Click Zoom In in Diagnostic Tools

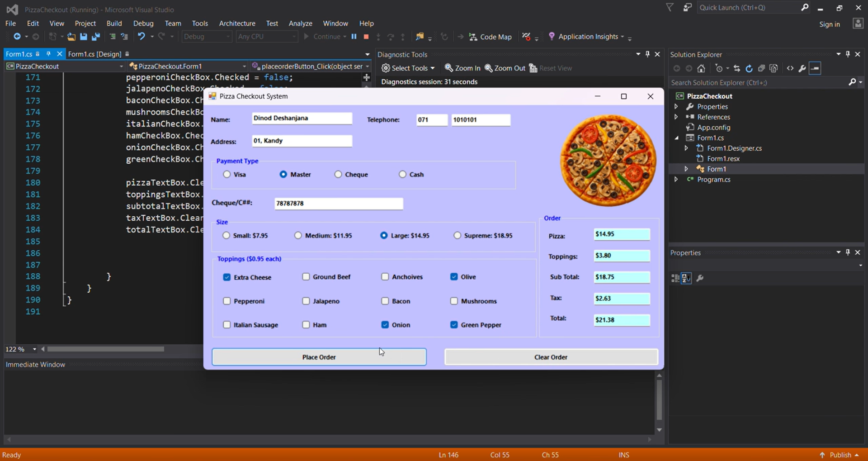(462, 68)
